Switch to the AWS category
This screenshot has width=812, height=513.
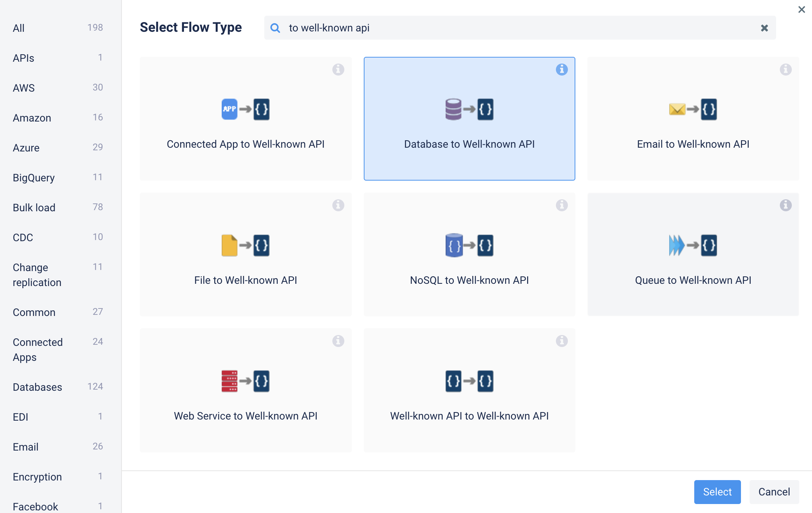tap(24, 88)
